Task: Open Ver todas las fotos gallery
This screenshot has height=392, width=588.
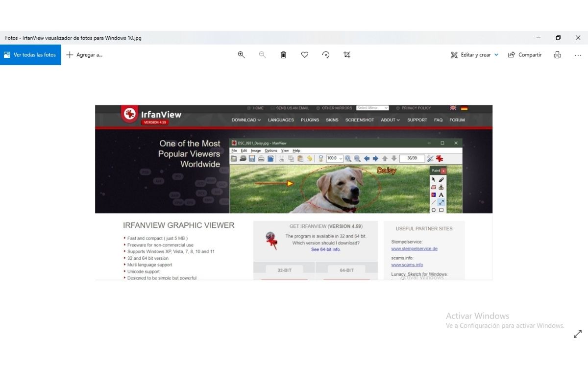Action: coord(30,55)
